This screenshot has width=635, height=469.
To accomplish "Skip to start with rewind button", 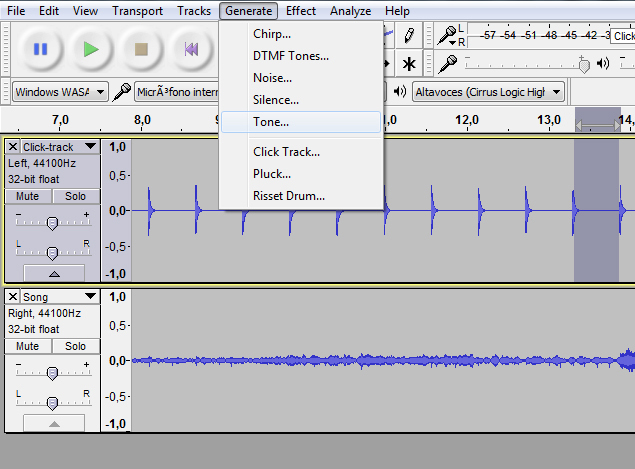I will tap(191, 49).
